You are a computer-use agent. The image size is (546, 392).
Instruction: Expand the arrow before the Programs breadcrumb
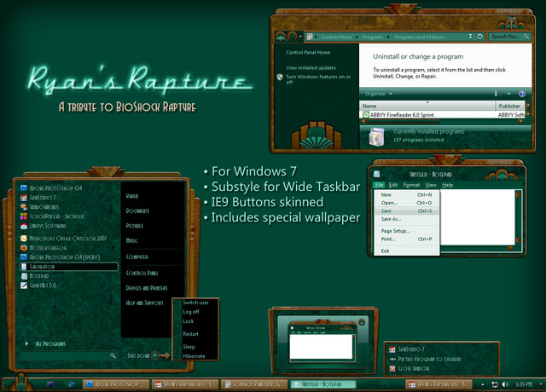pyautogui.click(x=357, y=37)
